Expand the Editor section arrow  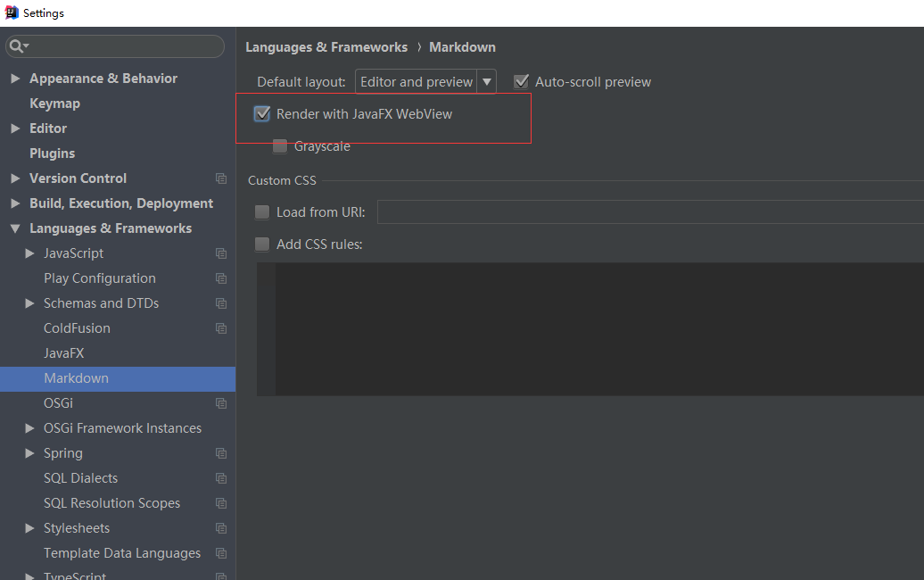tap(15, 128)
